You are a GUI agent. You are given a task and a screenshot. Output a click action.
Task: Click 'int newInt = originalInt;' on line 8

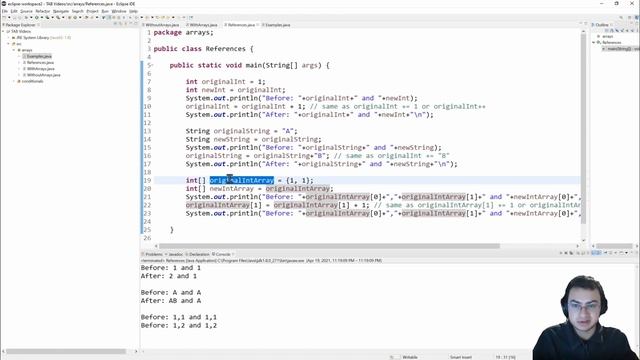point(236,90)
